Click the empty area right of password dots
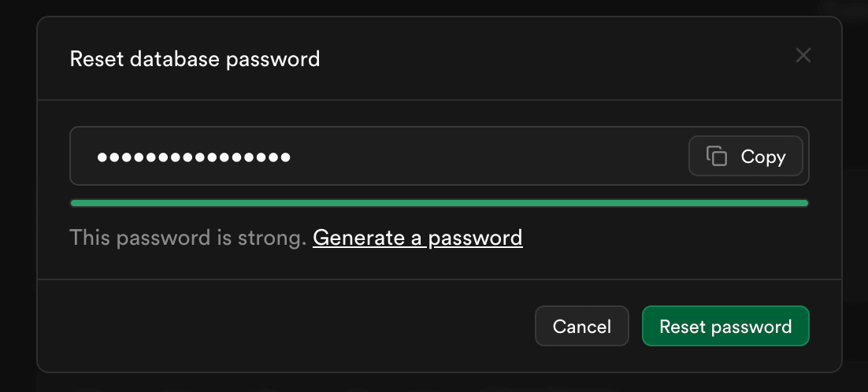This screenshot has width=868, height=392. [x=488, y=156]
